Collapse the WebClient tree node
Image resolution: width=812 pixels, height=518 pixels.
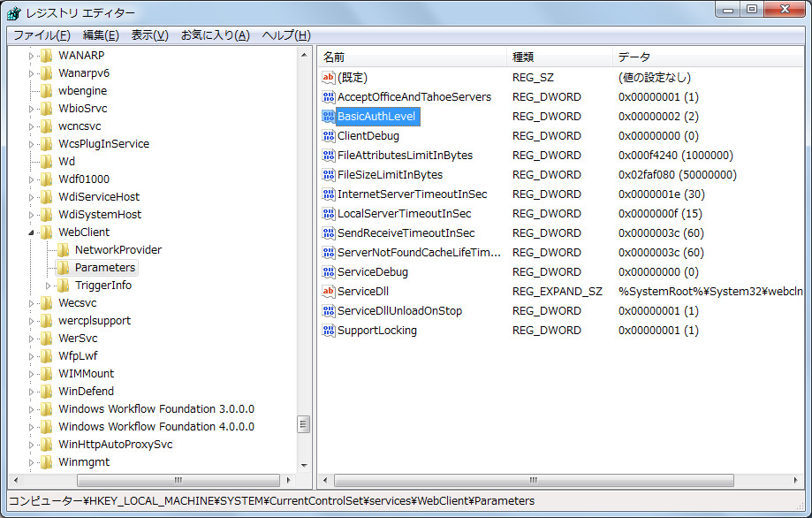click(31, 232)
